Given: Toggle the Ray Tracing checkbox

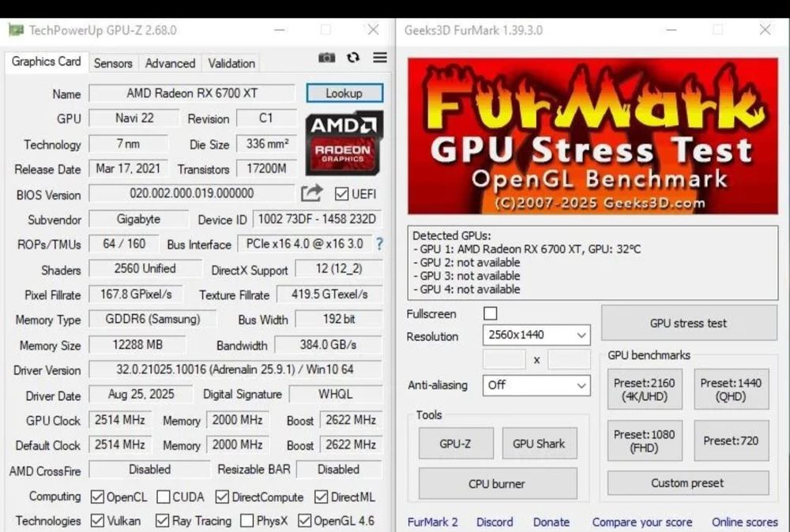Looking at the screenshot, I should point(162,520).
